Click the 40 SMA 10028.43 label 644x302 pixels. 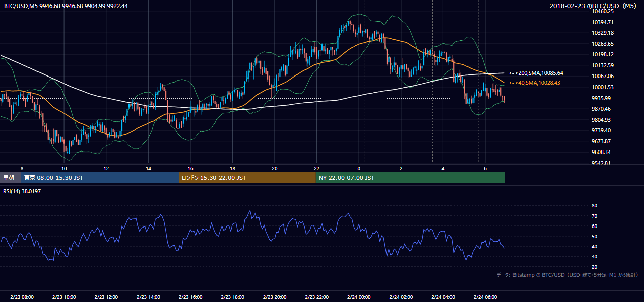tap(536, 83)
